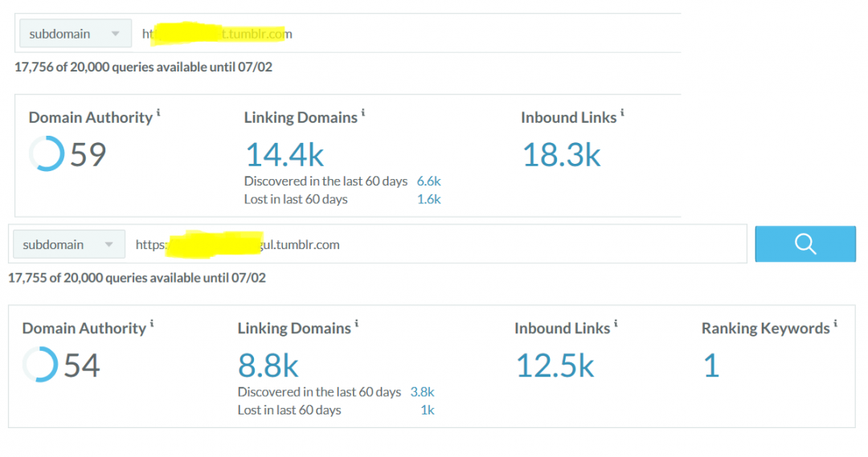The width and height of the screenshot is (868, 457).
Task: Open the 14.4k linking domains value
Action: point(285,154)
